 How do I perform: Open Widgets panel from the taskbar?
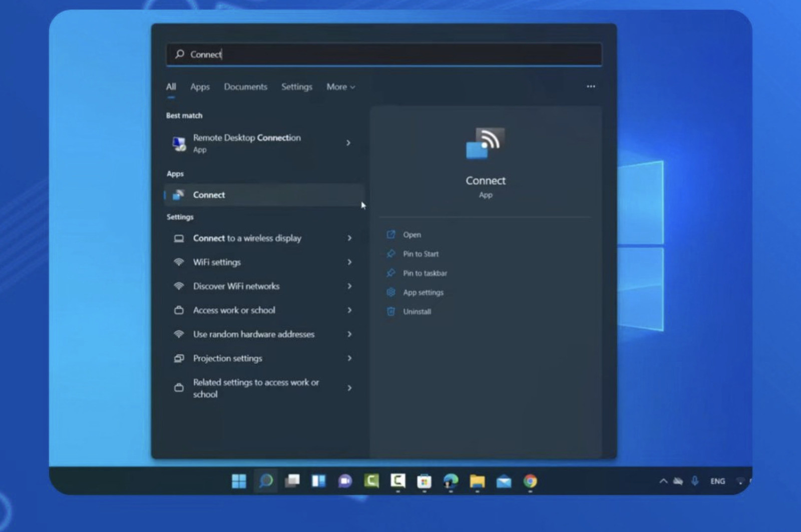pos(318,481)
